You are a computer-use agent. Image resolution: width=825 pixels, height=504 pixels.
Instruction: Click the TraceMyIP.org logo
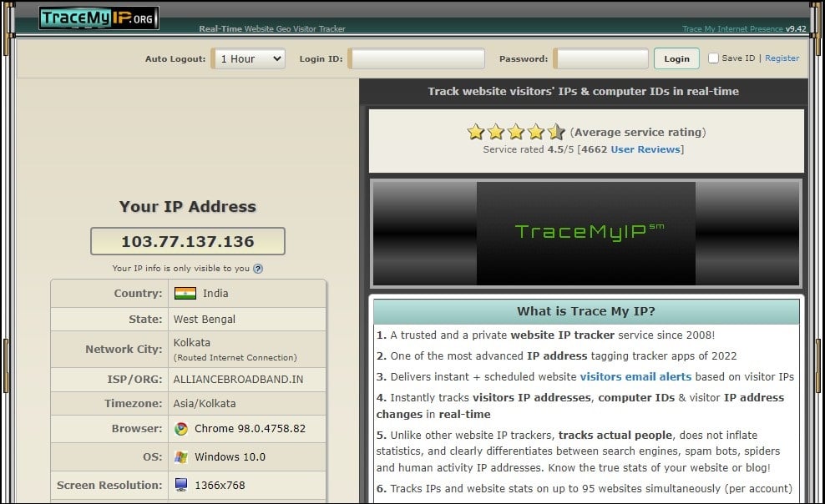click(99, 18)
